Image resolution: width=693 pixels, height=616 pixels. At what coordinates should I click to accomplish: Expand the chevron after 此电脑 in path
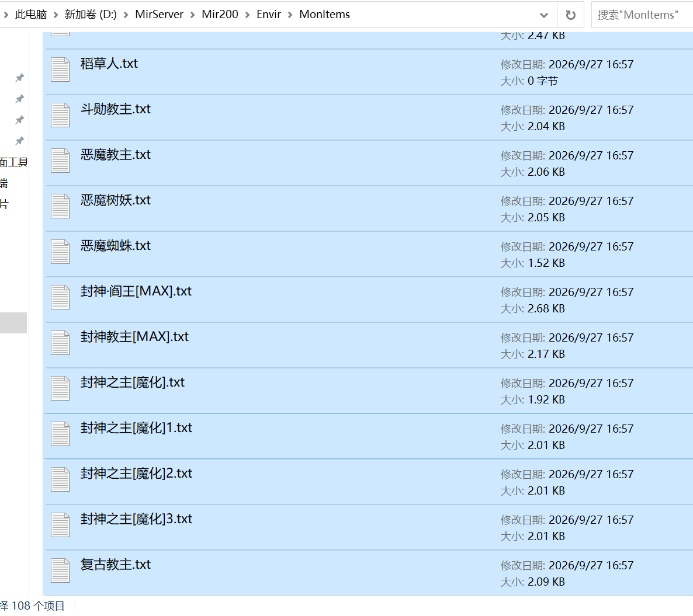(56, 15)
